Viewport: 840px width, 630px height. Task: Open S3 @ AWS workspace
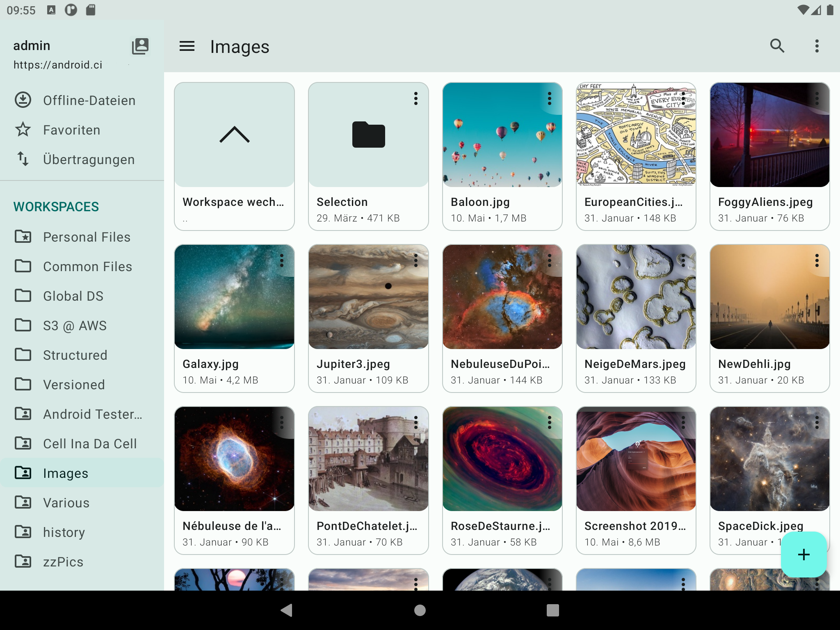pyautogui.click(x=82, y=326)
